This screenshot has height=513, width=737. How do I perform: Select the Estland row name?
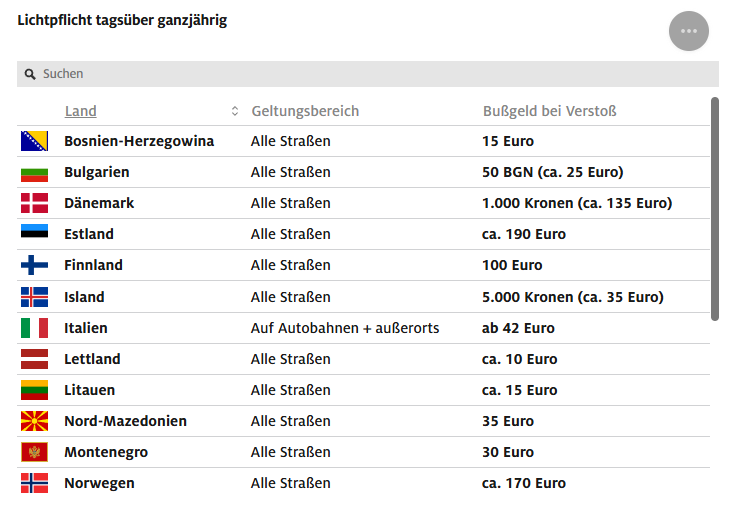[x=89, y=234]
